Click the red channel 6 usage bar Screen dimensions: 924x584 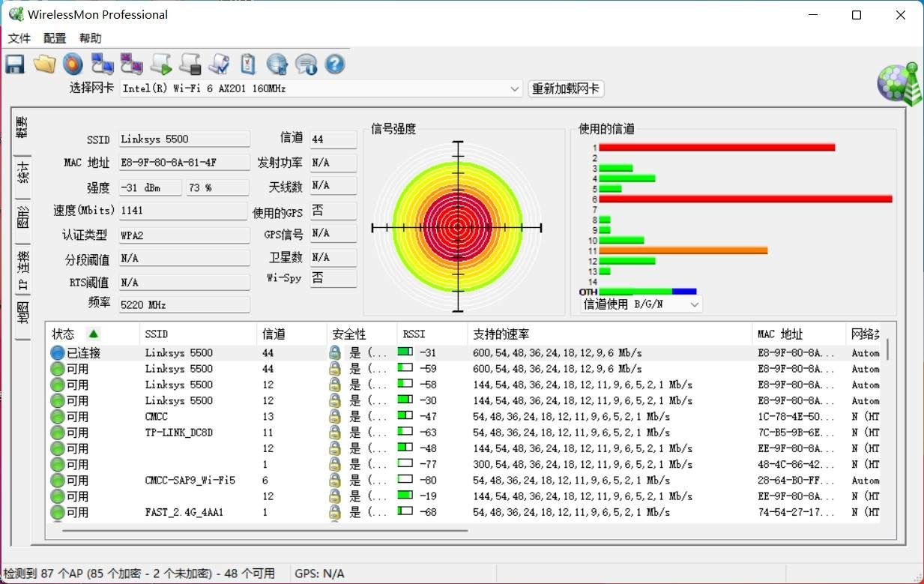[746, 199]
